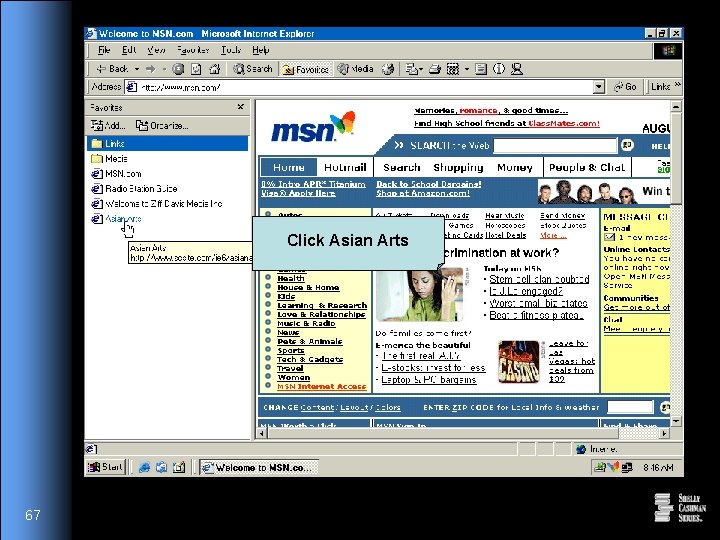Click the Edit page toolbar icon
The width and height of the screenshot is (720, 540).
pyautogui.click(x=453, y=69)
